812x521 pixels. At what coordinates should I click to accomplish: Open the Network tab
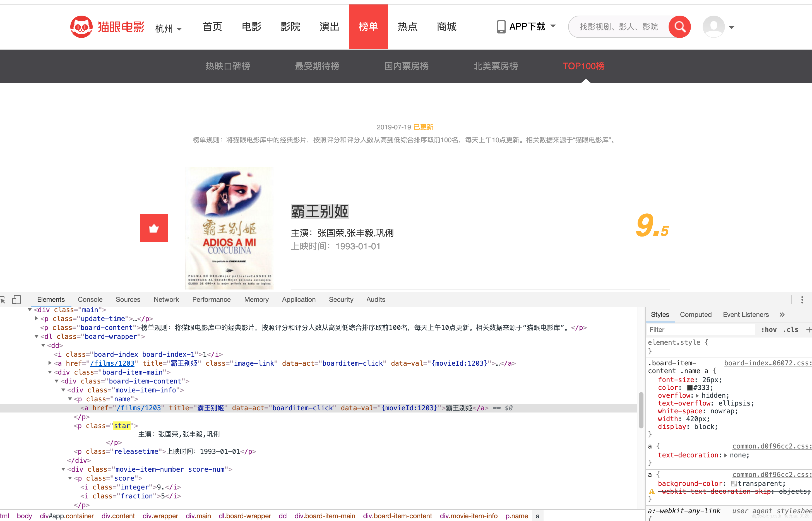coord(166,300)
